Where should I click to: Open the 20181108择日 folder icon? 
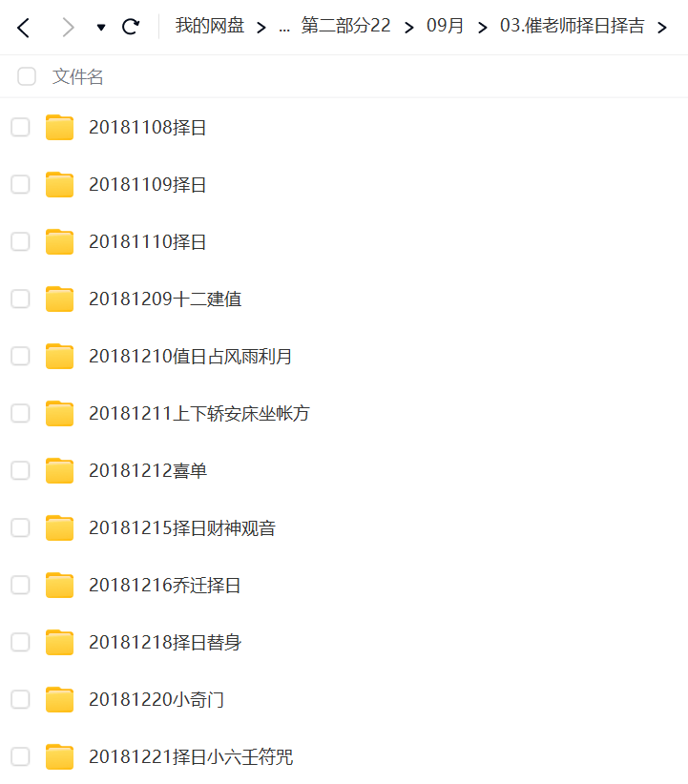(59, 127)
